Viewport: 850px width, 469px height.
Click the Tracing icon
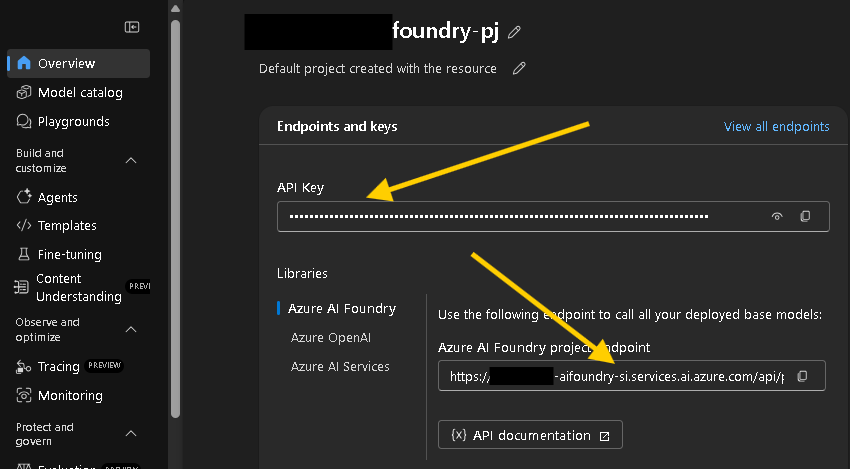[23, 367]
